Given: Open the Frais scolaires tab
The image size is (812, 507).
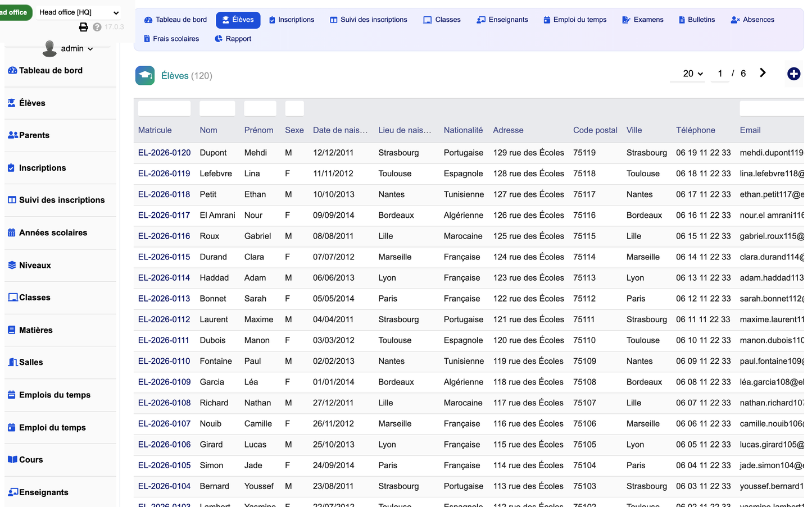Looking at the screenshot, I should point(171,39).
